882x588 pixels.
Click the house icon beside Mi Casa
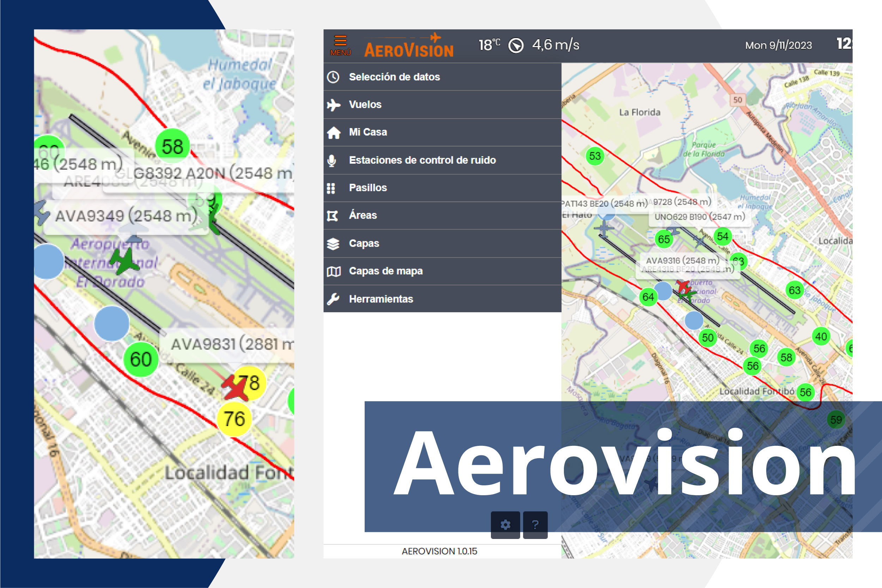click(x=333, y=132)
